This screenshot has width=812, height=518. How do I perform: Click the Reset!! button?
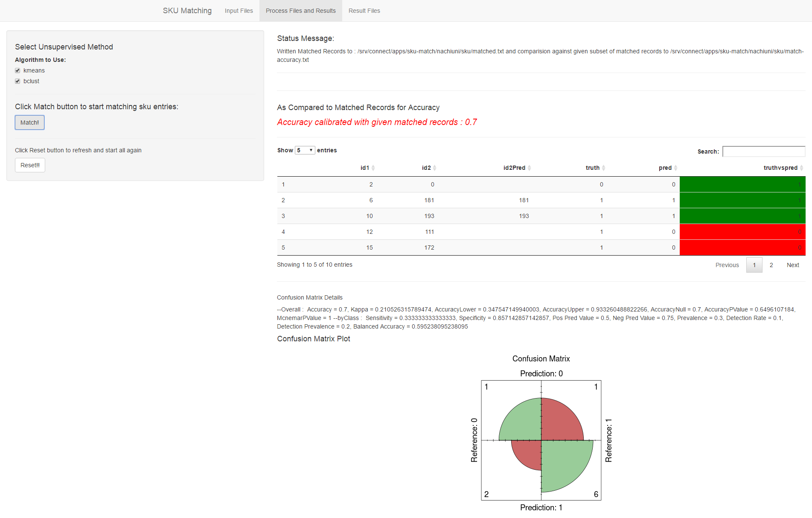tap(30, 165)
